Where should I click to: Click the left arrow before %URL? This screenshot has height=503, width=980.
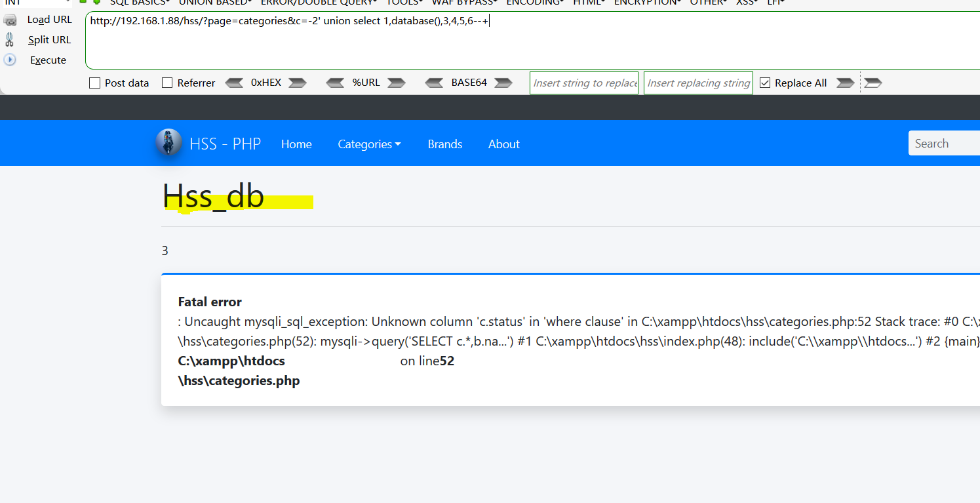point(335,83)
